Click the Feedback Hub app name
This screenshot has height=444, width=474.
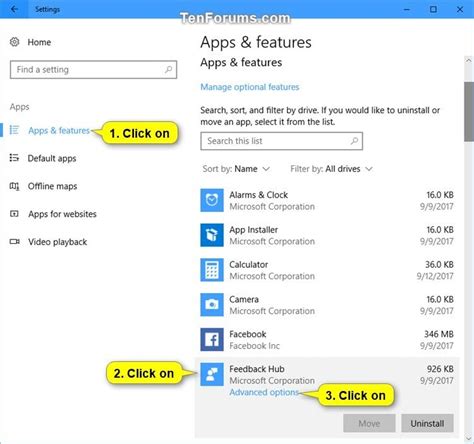[257, 369]
